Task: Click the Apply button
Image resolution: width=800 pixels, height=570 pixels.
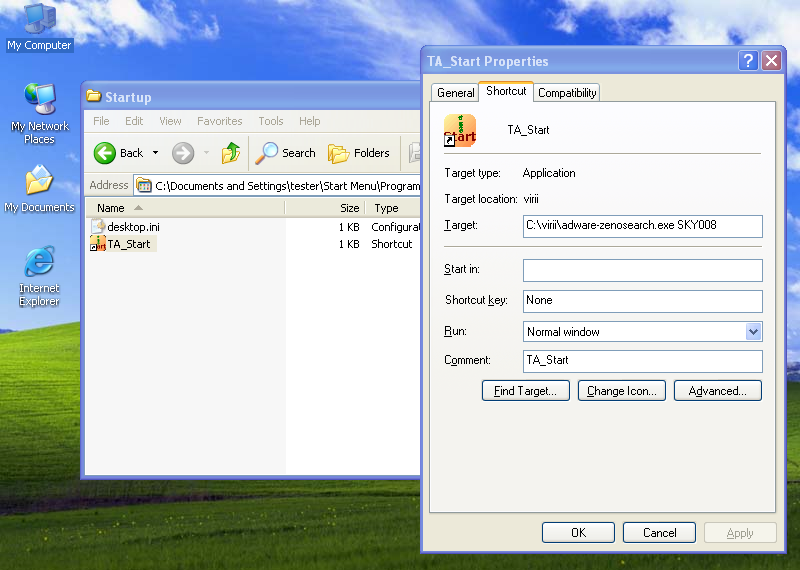Action: pos(740,533)
